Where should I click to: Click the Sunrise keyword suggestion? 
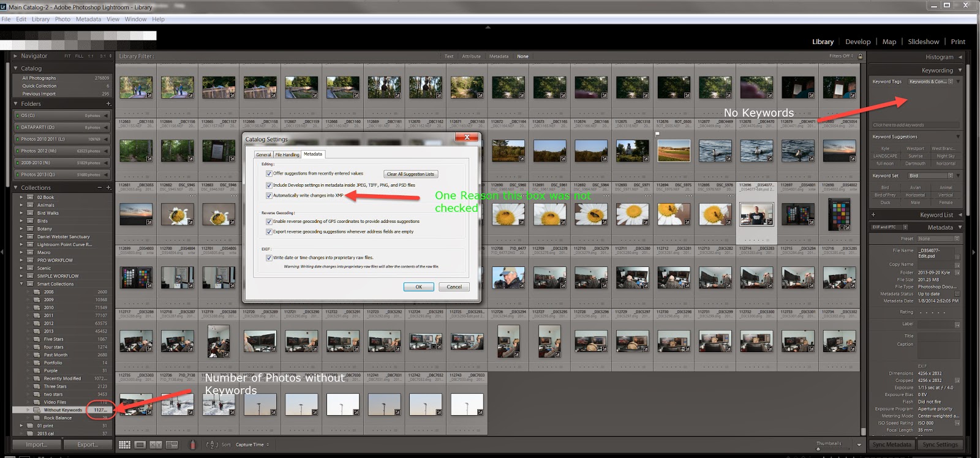pyautogui.click(x=915, y=156)
